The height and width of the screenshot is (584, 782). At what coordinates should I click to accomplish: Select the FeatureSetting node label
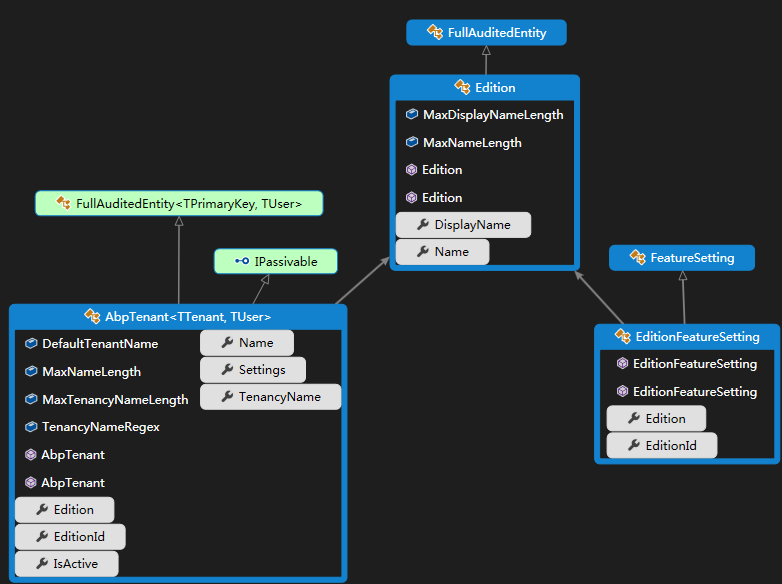pyautogui.click(x=692, y=258)
